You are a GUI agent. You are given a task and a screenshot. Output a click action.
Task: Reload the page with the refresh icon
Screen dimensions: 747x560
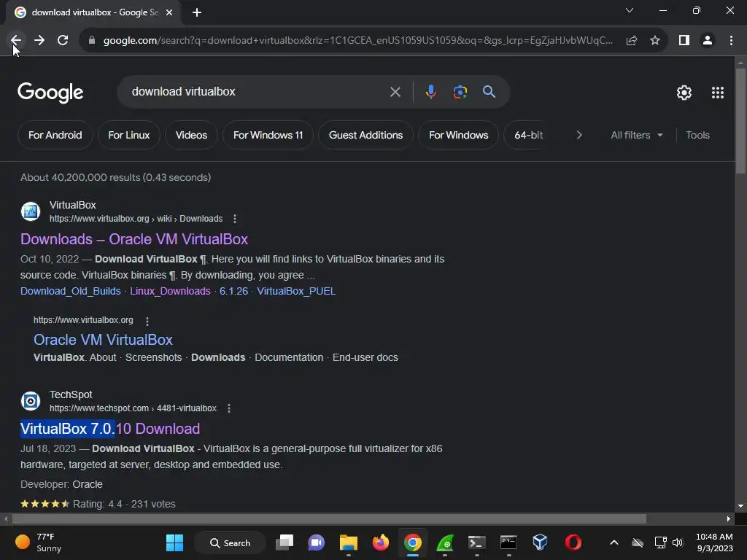coord(63,41)
